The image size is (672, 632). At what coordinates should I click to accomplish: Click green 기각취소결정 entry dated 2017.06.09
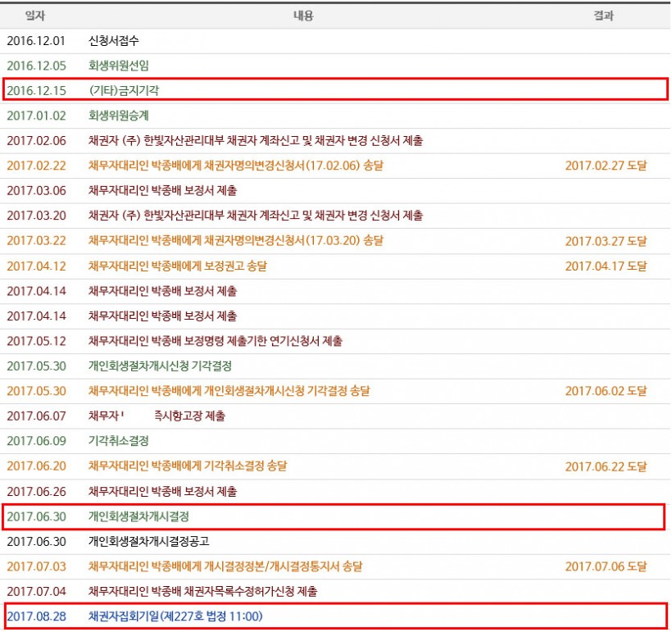pos(119,441)
